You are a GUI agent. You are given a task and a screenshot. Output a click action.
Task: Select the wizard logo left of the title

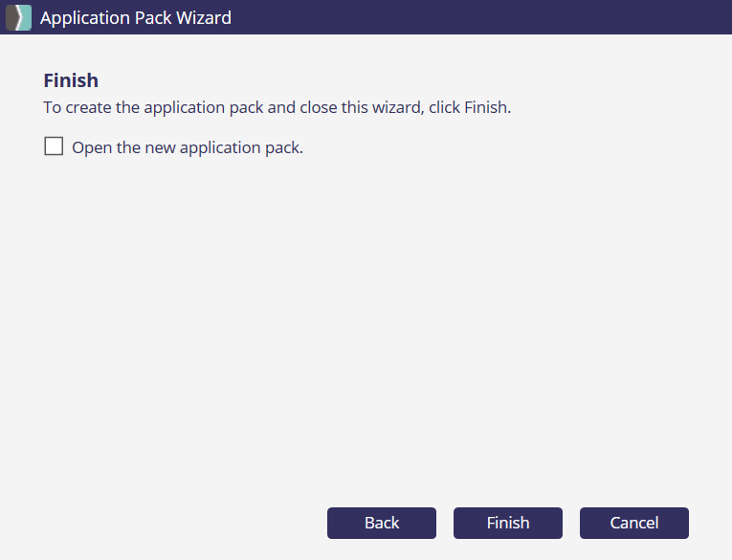[x=18, y=17]
